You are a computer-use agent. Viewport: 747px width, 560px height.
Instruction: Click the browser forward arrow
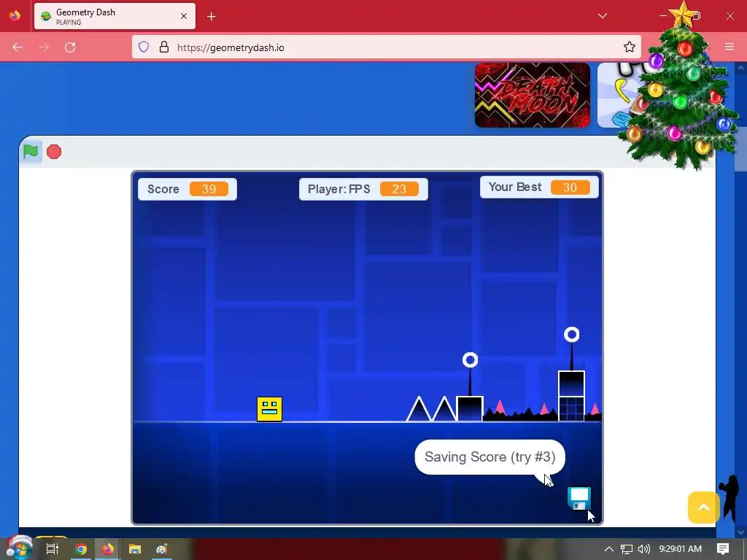coord(44,47)
